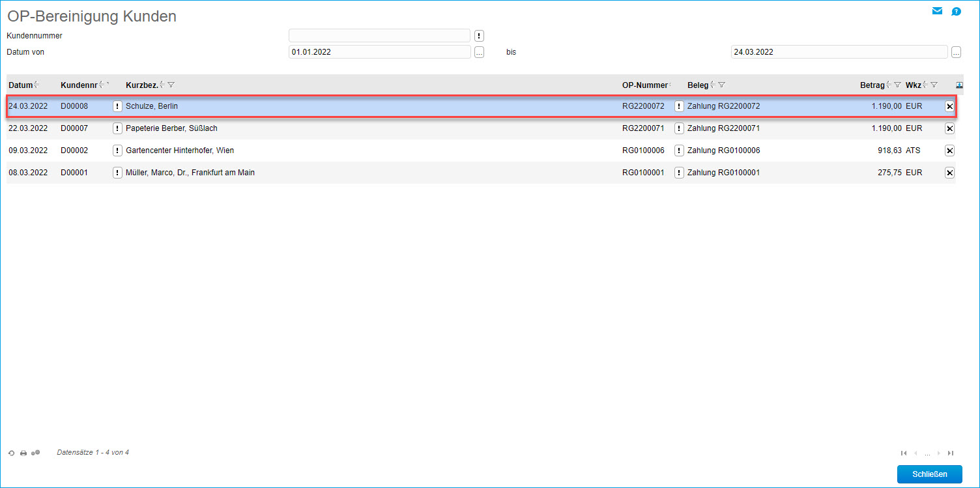
Task: Delete the Zahlung RG0100006 entry
Action: point(949,151)
